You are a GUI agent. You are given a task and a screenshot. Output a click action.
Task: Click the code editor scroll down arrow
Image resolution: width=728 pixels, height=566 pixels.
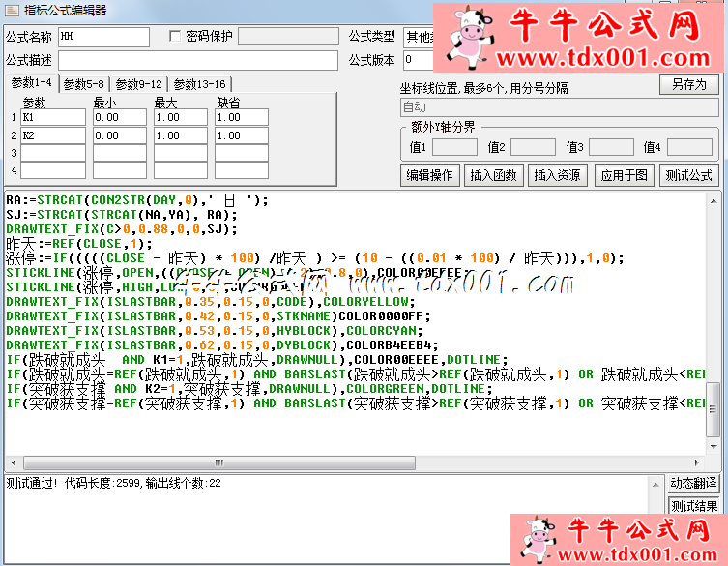click(713, 447)
